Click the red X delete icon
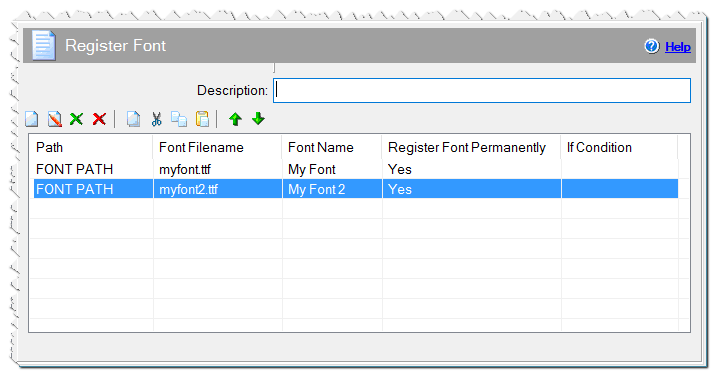 pyautogui.click(x=99, y=119)
